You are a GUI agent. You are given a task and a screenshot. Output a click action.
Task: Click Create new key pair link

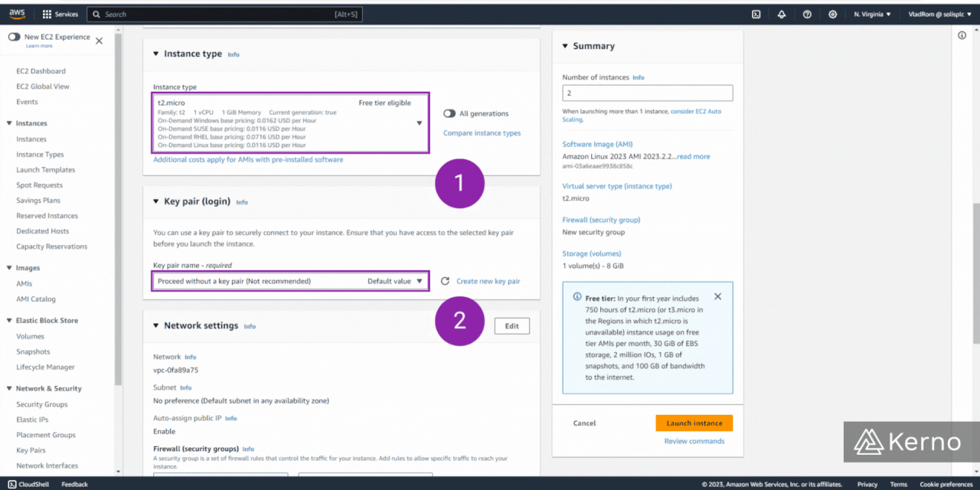tap(488, 281)
